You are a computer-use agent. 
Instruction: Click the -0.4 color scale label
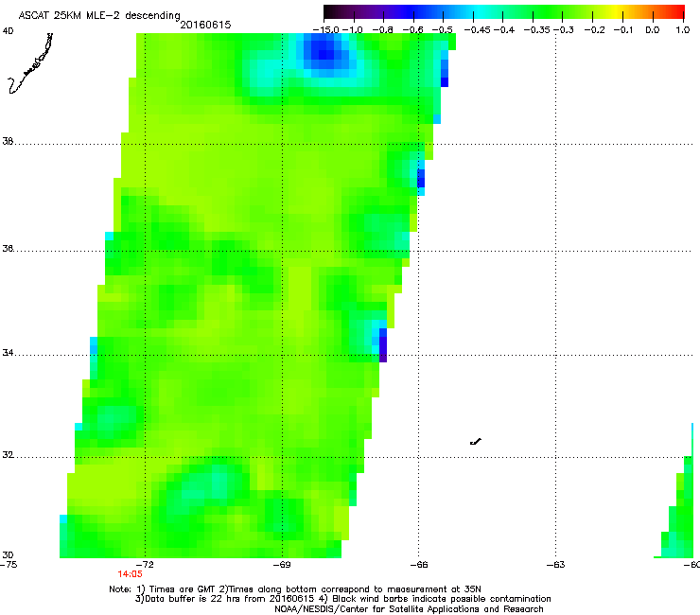coord(504,30)
